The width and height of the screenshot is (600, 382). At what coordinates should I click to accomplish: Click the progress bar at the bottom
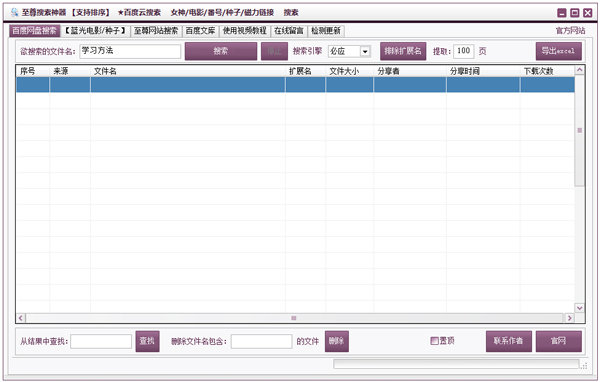(x=456, y=364)
